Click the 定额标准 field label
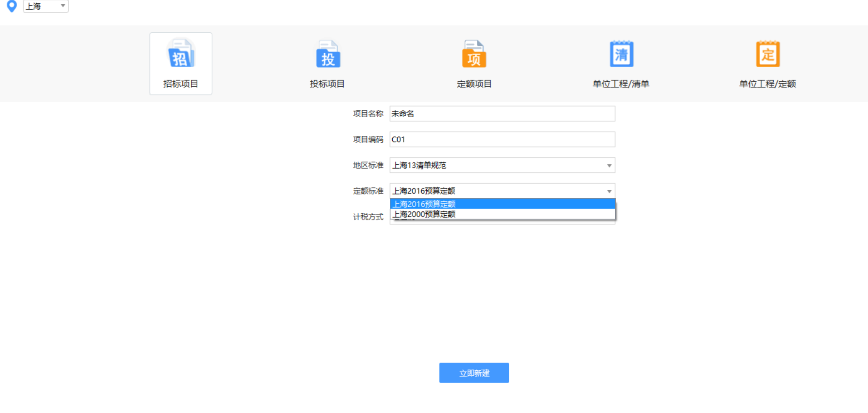Screen dimensions: 868x413 click(x=368, y=191)
